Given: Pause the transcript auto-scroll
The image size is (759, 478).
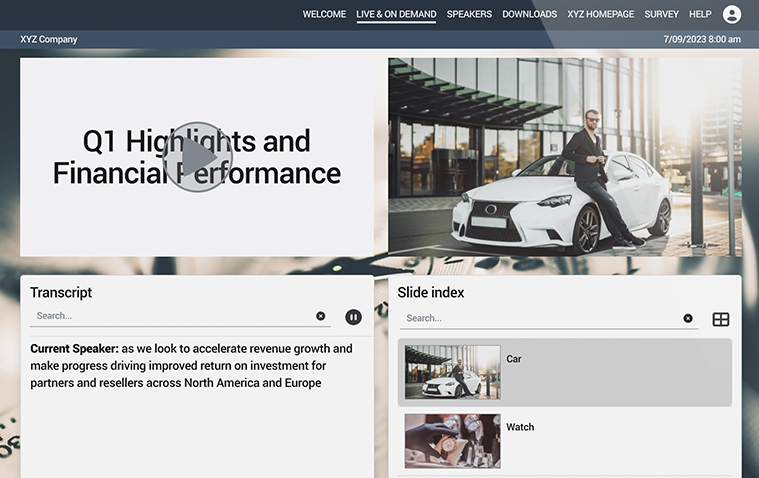Looking at the screenshot, I should (353, 317).
